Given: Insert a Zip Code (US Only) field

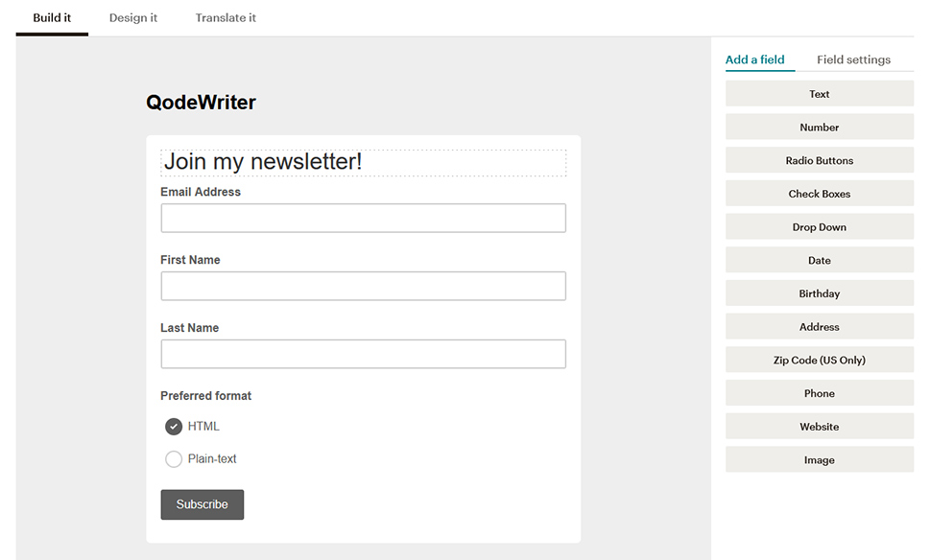Looking at the screenshot, I should pos(819,360).
